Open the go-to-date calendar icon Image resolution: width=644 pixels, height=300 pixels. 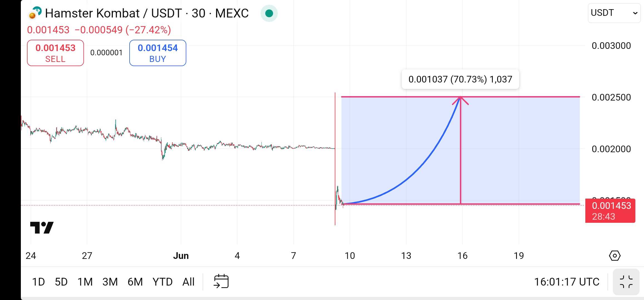point(221,281)
